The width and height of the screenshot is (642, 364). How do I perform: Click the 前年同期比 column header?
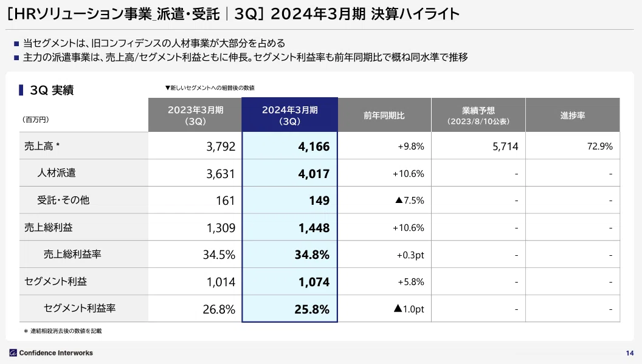coord(384,115)
